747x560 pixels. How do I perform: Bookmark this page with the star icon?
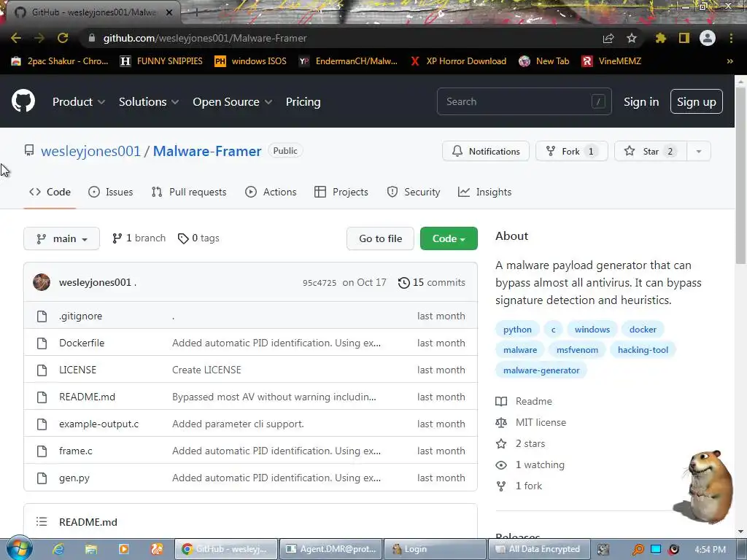(632, 38)
